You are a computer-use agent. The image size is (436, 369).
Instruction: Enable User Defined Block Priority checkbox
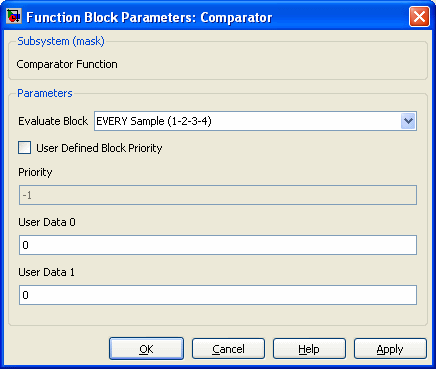(x=24, y=147)
